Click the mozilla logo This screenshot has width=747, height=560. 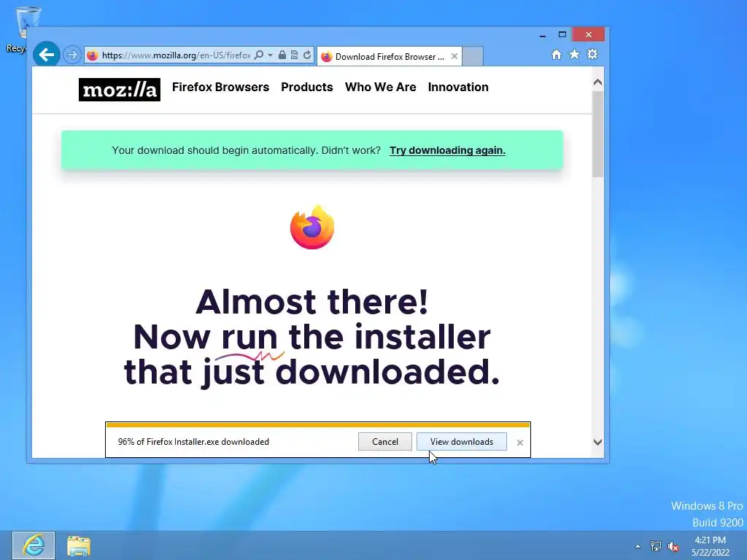(x=120, y=90)
